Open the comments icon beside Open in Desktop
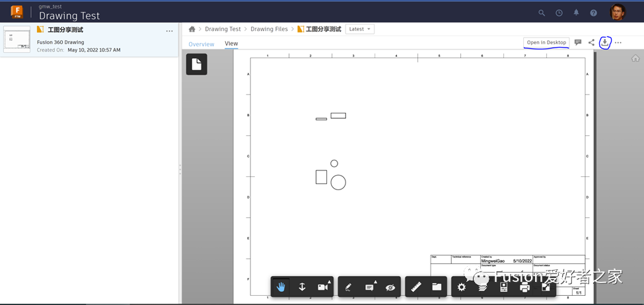Image resolution: width=644 pixels, height=305 pixels. click(x=578, y=42)
